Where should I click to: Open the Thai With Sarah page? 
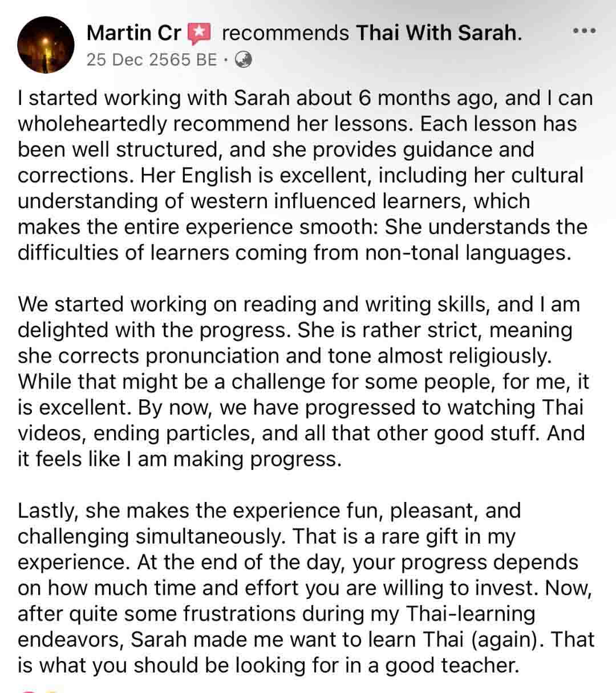coord(436,33)
